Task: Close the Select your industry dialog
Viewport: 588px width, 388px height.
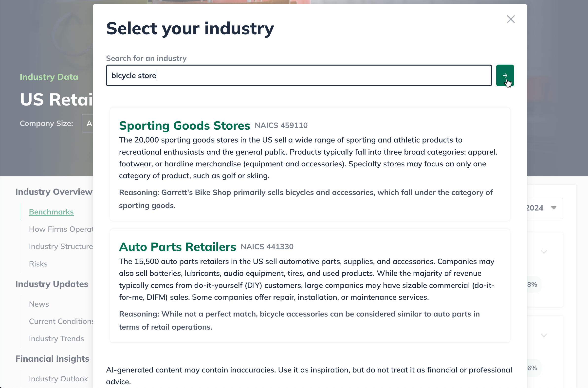Action: point(511,19)
